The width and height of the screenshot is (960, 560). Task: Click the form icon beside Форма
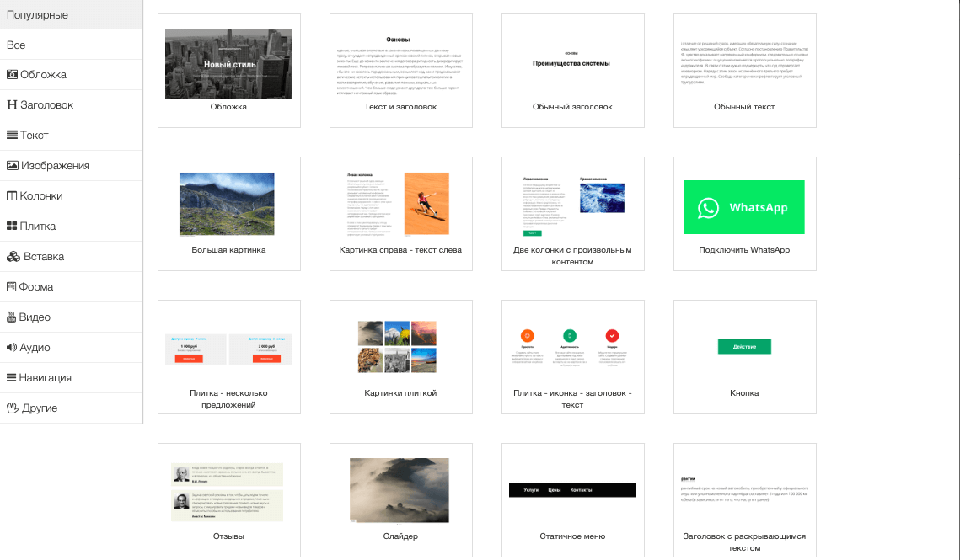[11, 286]
